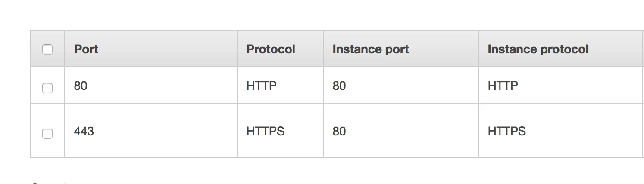Image resolution: width=644 pixels, height=184 pixels.
Task: Check the box for port 80 listener
Action: [x=47, y=88]
